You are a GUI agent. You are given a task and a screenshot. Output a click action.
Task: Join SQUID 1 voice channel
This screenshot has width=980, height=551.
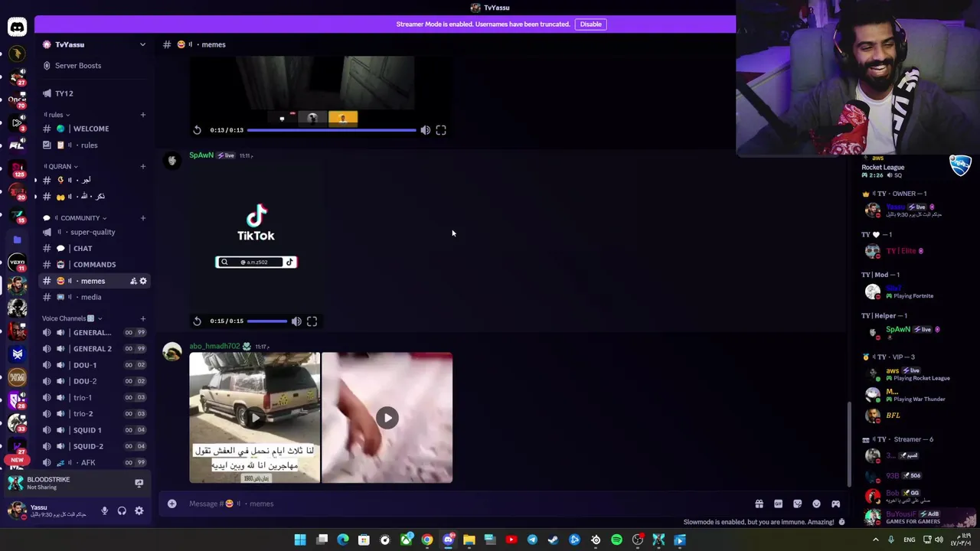(94, 430)
